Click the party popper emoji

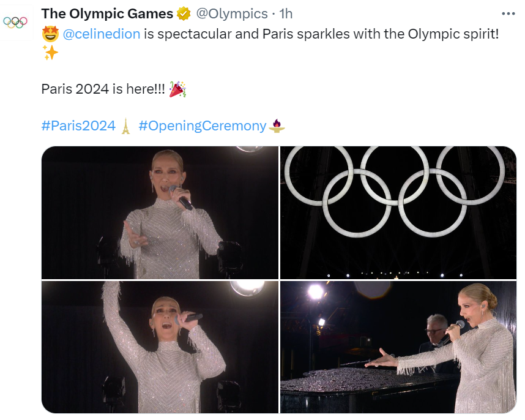pos(177,89)
